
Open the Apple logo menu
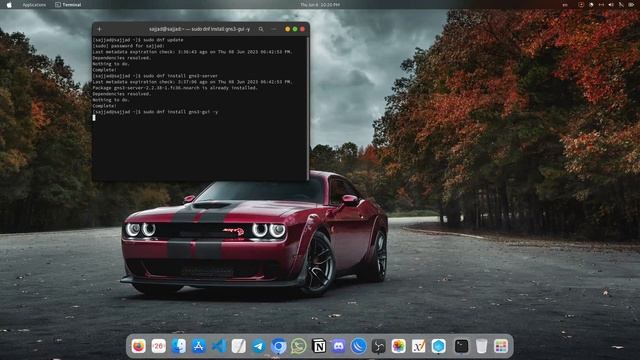tap(9, 5)
